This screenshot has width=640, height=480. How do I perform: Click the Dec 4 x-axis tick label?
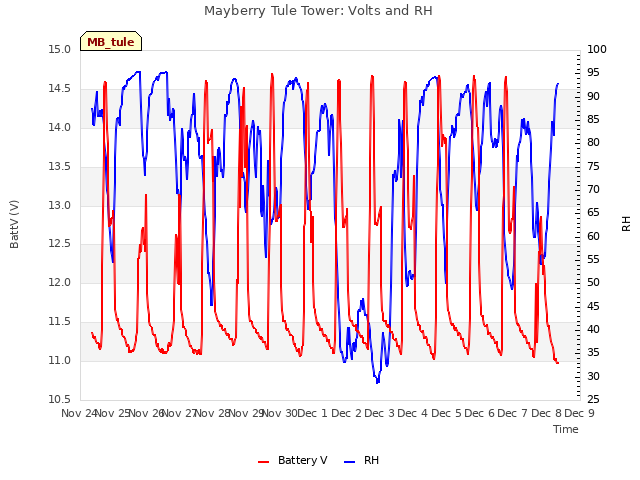click(x=412, y=413)
